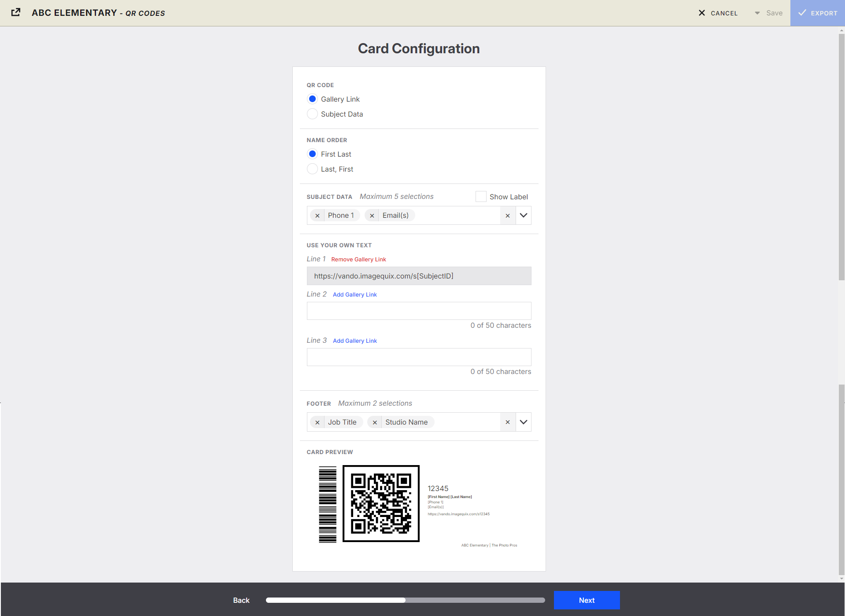
Task: Click the Line 2 text field
Action: pyautogui.click(x=419, y=311)
